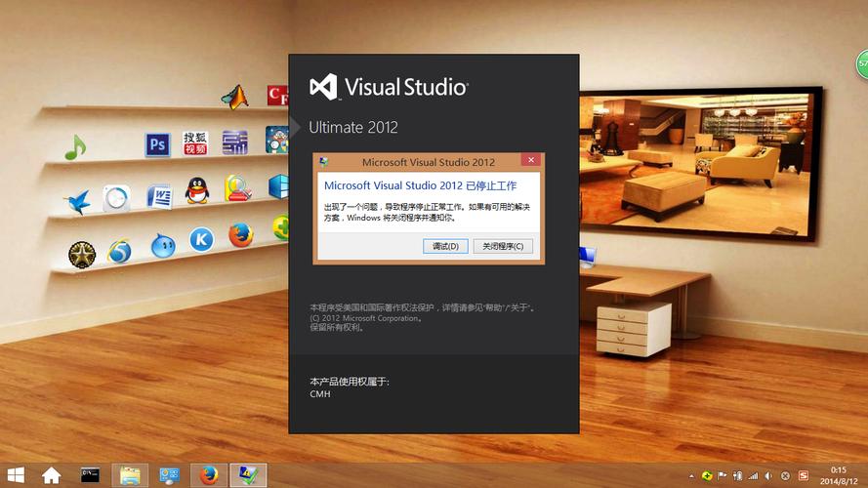Open the gold star badge desktop icon

coord(82,255)
